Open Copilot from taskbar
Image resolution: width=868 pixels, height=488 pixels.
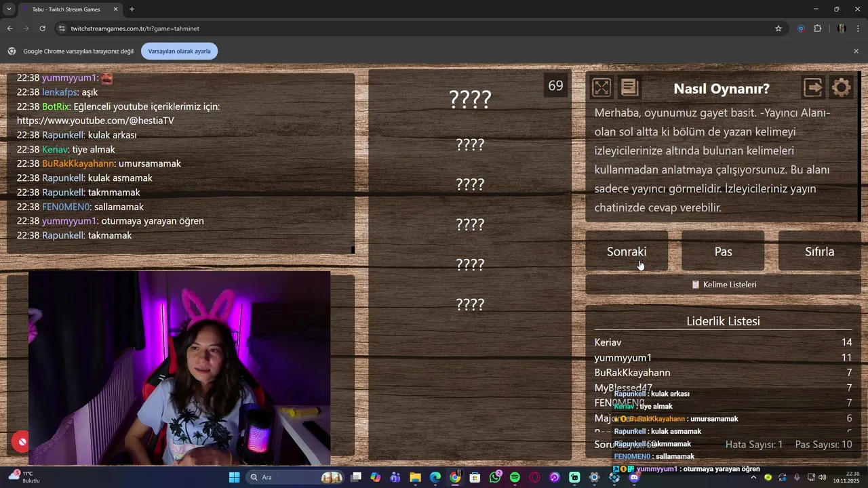[x=376, y=477]
